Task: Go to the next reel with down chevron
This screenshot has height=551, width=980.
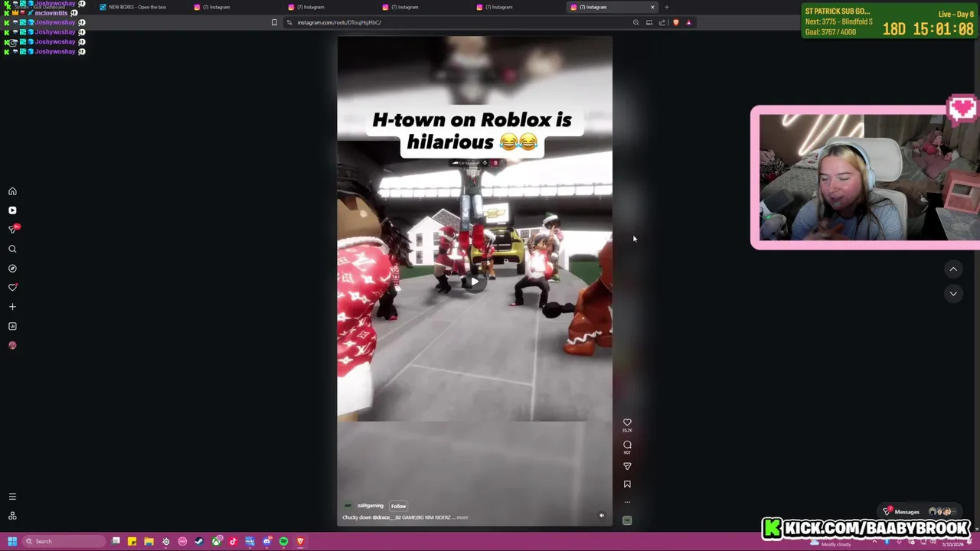Action: pos(953,294)
